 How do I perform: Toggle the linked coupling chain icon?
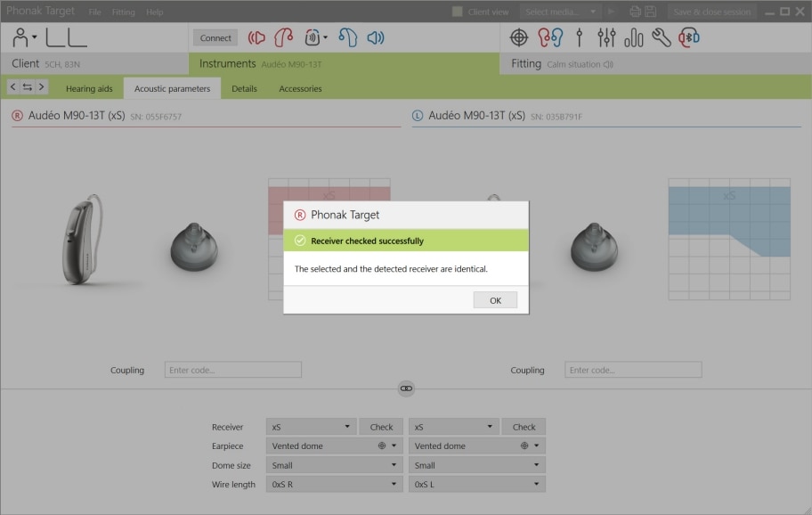406,388
